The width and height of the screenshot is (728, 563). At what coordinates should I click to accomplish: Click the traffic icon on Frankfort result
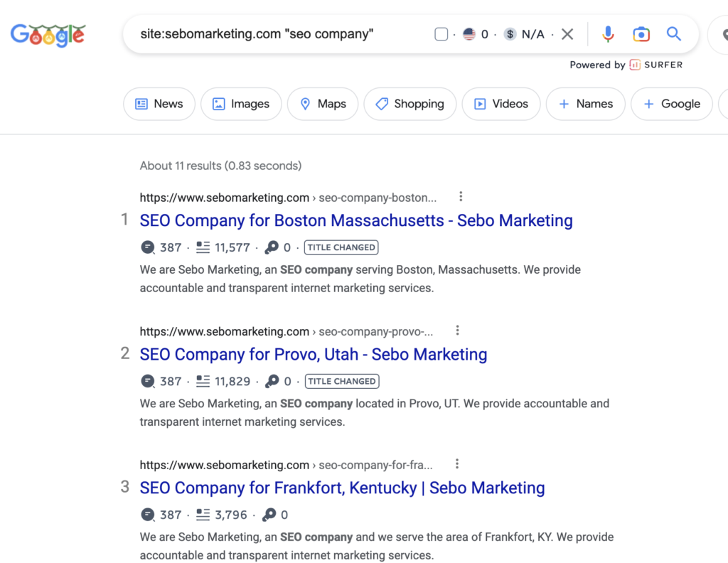tap(148, 515)
